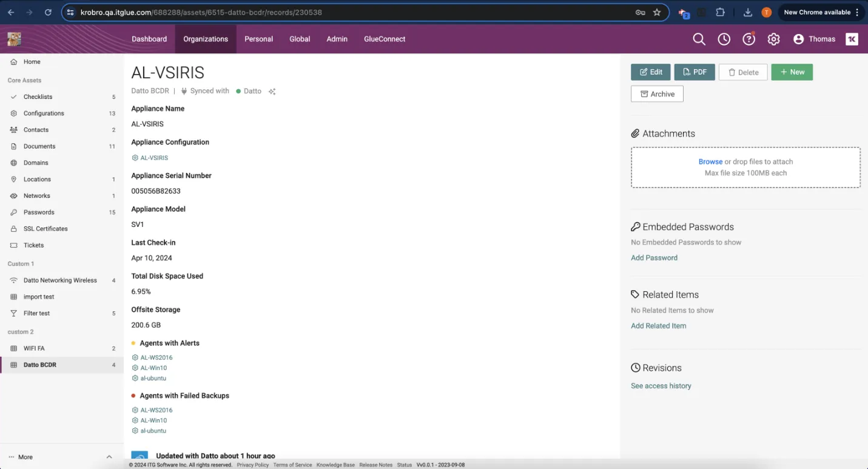Bookmark page with star icon
The height and width of the screenshot is (469, 868).
point(657,12)
